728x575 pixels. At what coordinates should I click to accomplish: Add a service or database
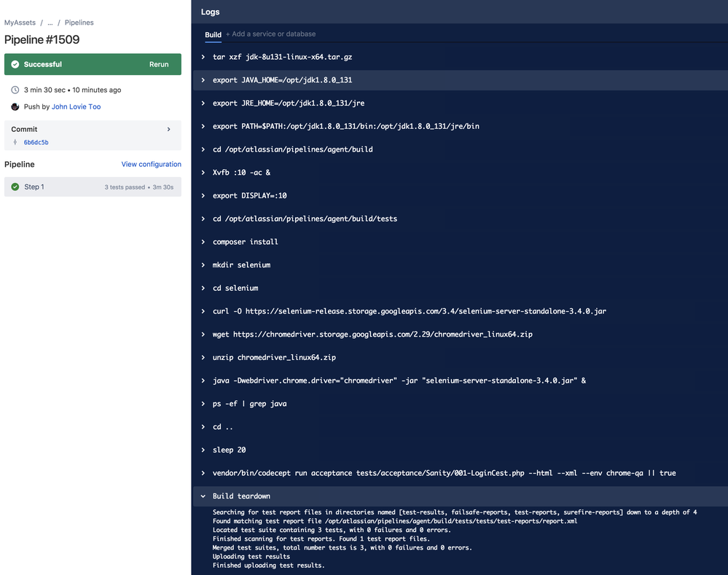[x=270, y=34]
